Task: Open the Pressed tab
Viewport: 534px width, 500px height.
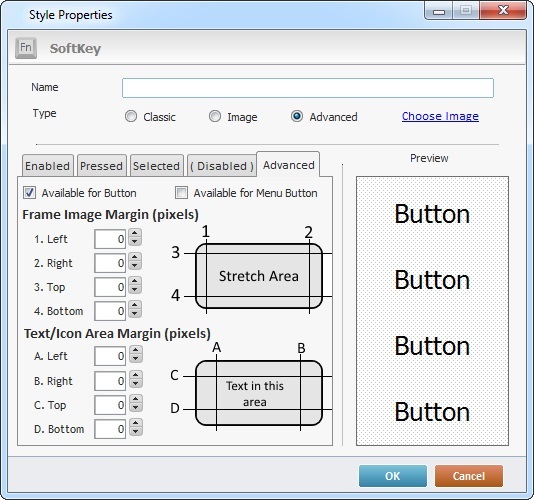Action: pyautogui.click(x=102, y=166)
